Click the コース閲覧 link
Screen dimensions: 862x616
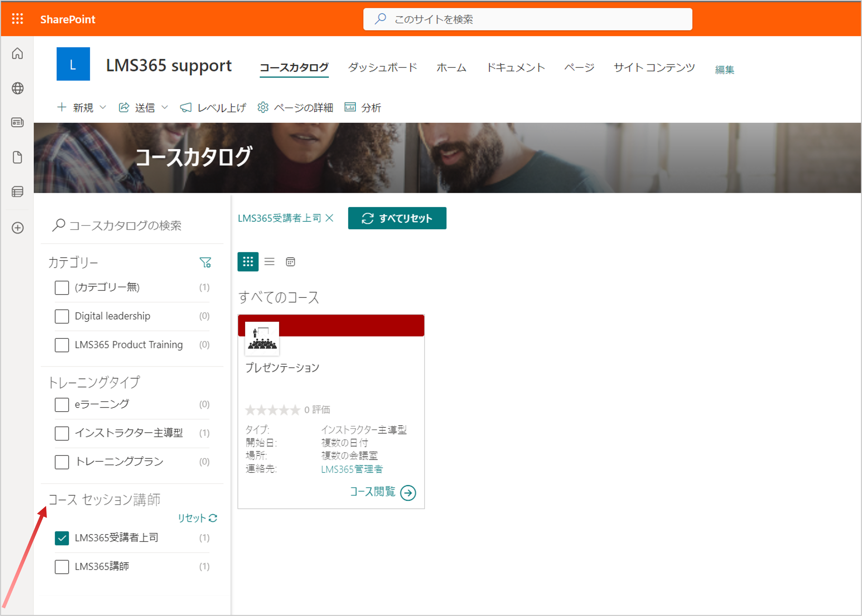tap(372, 492)
